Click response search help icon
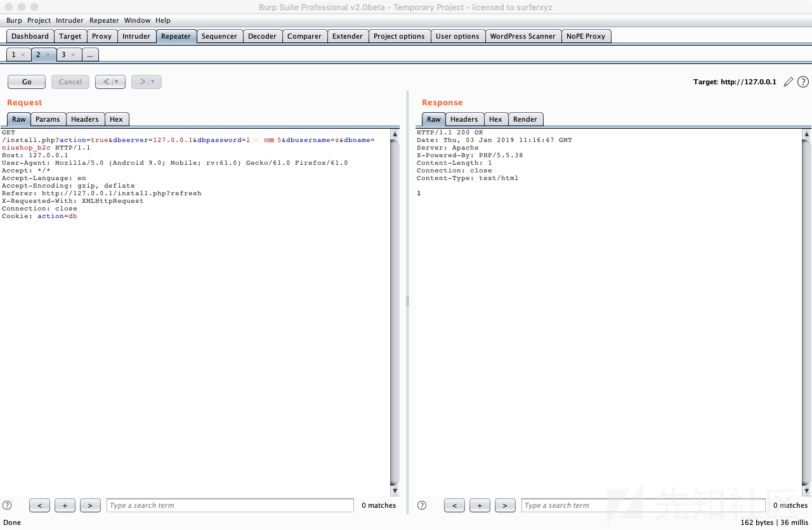Viewport: 812px width, 530px height. 422,505
